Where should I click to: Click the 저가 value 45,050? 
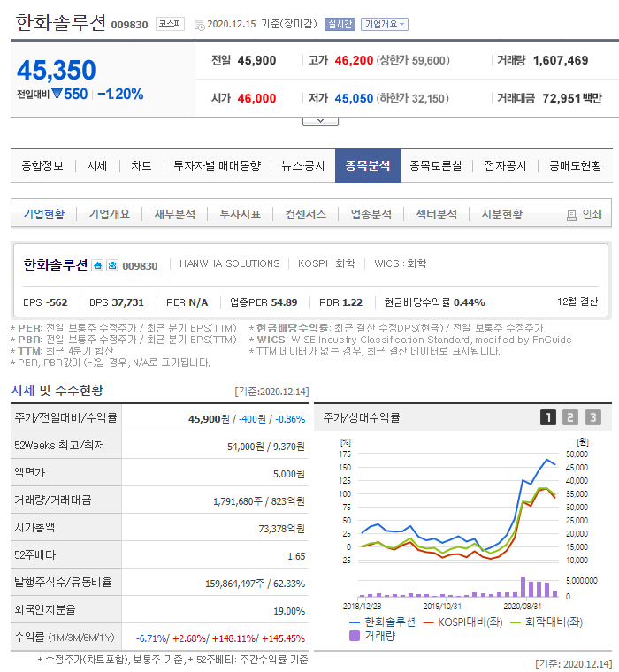point(354,98)
